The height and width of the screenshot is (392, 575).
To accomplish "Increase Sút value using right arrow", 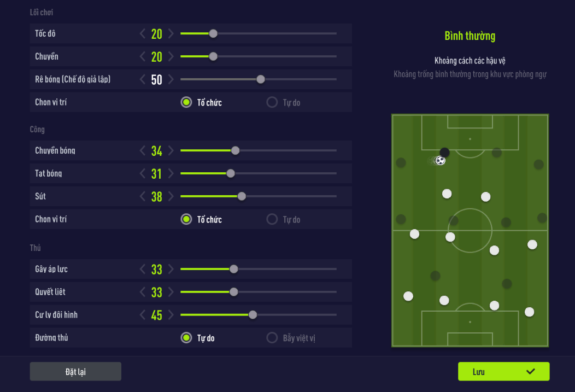I will (171, 196).
